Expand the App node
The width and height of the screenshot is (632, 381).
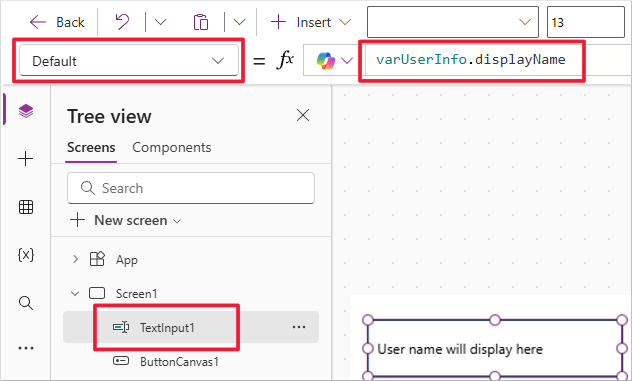pyautogui.click(x=75, y=259)
